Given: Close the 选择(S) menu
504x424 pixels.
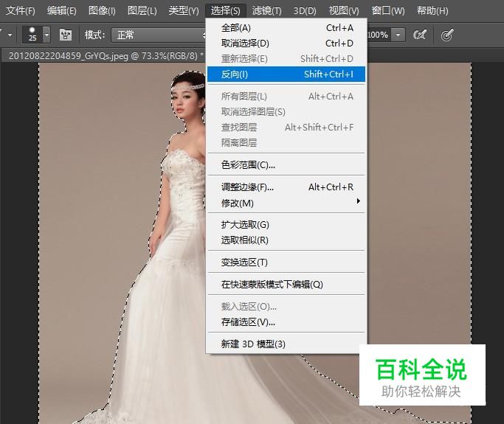Looking at the screenshot, I should (x=225, y=10).
